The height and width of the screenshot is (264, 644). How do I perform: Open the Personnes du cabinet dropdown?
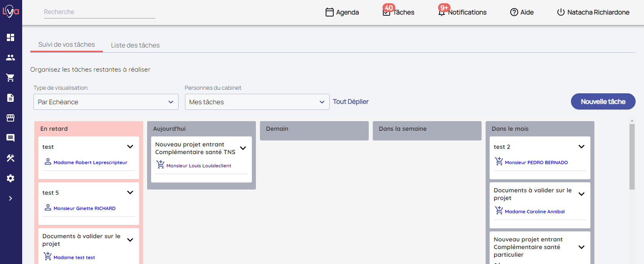point(257,102)
